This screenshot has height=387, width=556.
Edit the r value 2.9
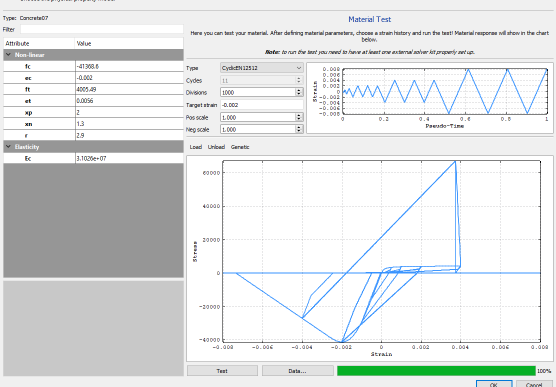coord(129,135)
